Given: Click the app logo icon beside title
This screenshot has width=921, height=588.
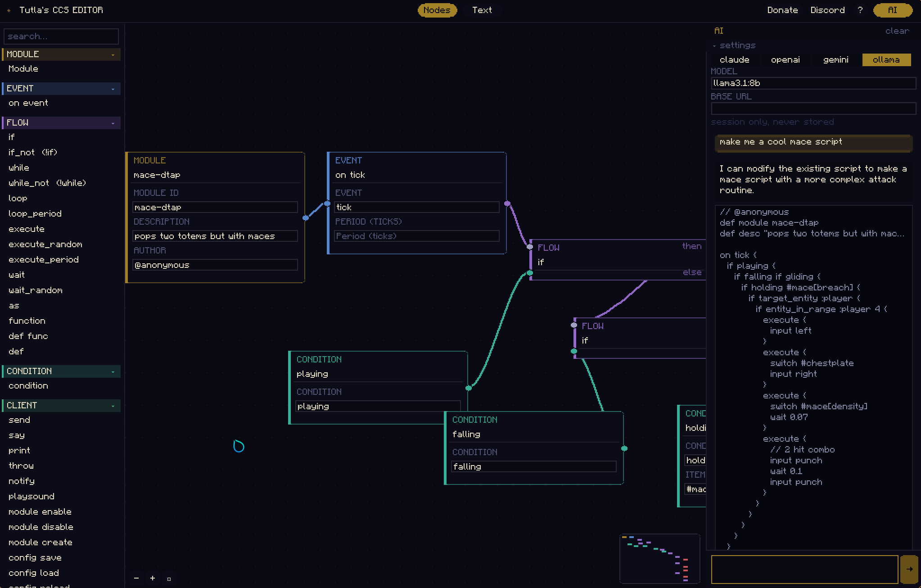Looking at the screenshot, I should tap(9, 10).
